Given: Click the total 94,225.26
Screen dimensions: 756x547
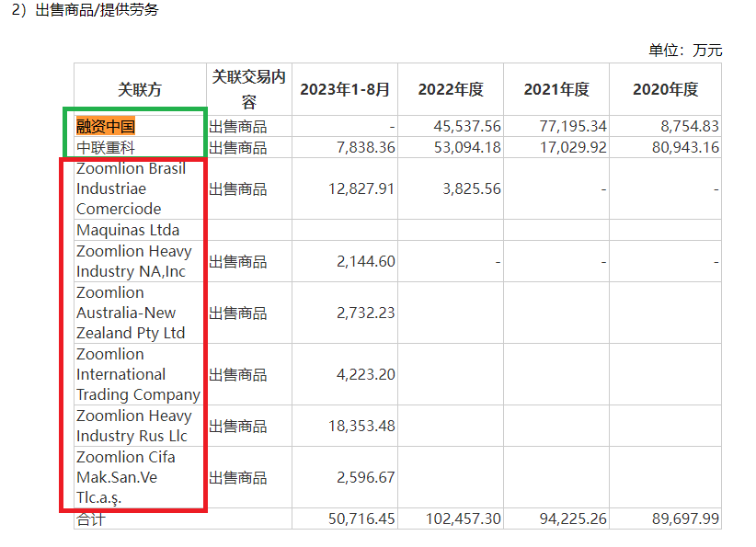Looking at the screenshot, I should (573, 519).
